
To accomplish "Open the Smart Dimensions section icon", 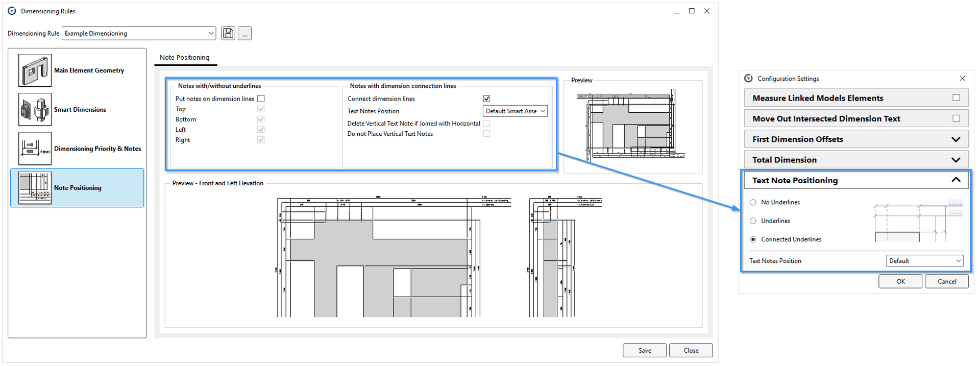I will pos(35,110).
